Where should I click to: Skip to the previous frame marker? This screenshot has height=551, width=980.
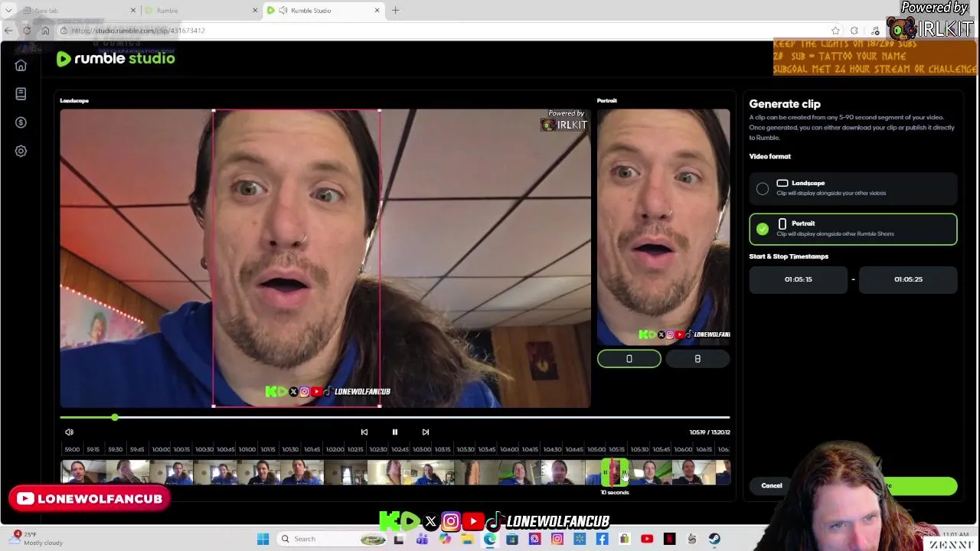364,432
